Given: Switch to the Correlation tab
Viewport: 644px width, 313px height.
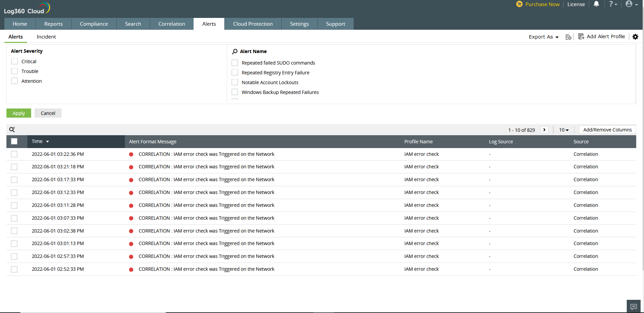Looking at the screenshot, I should [x=172, y=24].
